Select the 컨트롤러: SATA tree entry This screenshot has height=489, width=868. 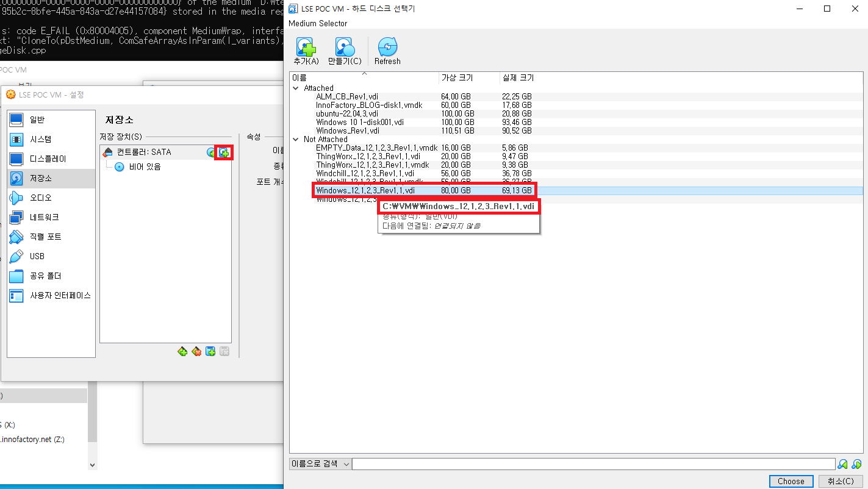tap(144, 152)
